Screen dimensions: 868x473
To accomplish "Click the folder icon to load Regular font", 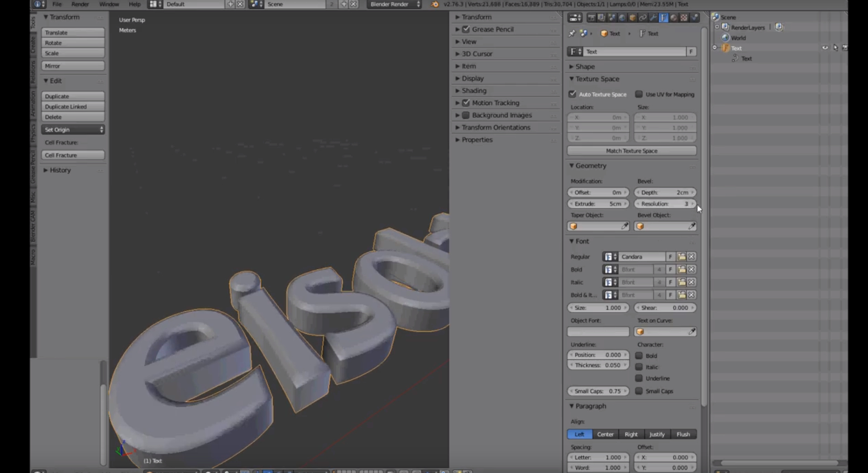I will [x=682, y=256].
